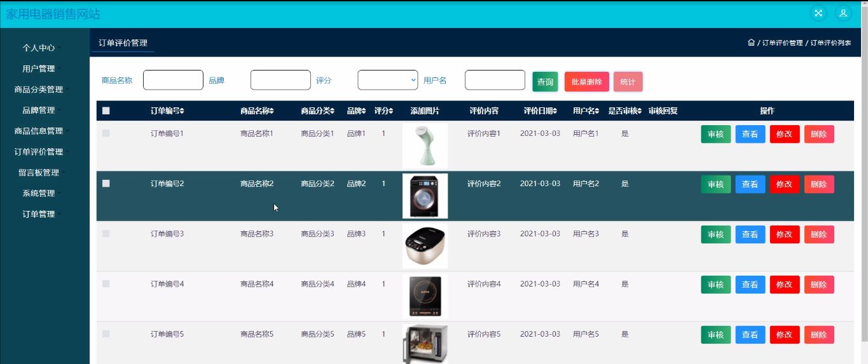Click 审核 for 订单编号1
This screenshot has height=364, width=868.
coord(716,134)
